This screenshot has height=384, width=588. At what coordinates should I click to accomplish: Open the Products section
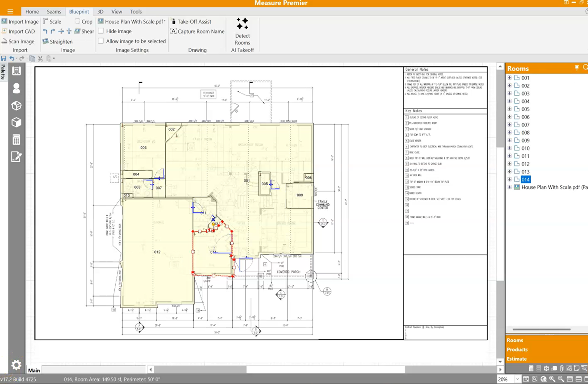click(x=517, y=349)
